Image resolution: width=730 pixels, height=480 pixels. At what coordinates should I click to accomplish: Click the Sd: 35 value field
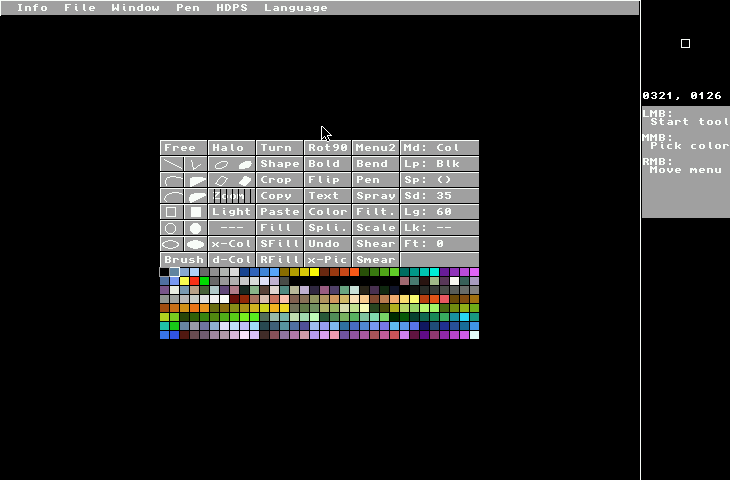coord(439,196)
